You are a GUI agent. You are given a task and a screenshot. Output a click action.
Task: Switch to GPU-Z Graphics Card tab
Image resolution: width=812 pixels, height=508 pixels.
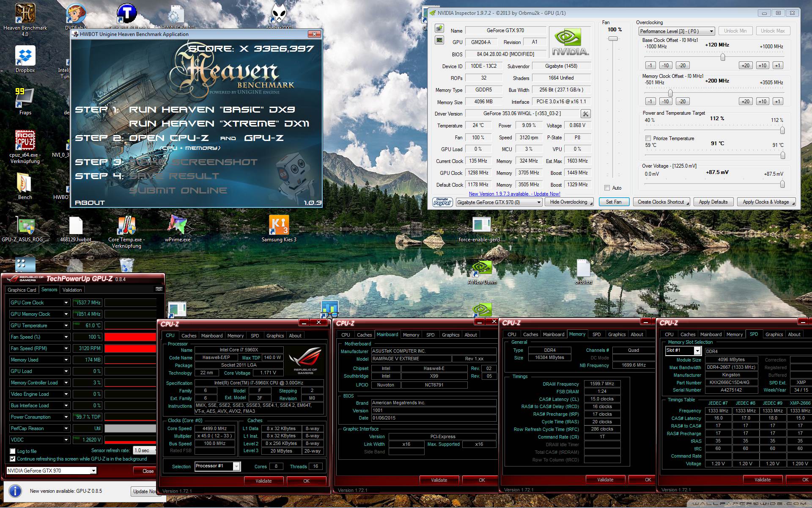coord(22,290)
